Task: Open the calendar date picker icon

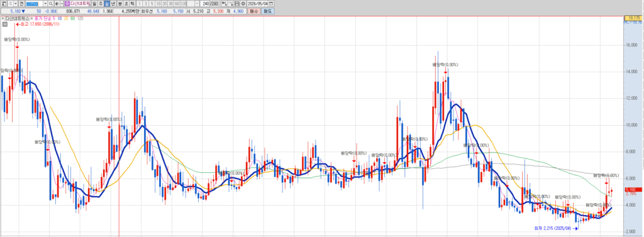Action: (x=271, y=4)
